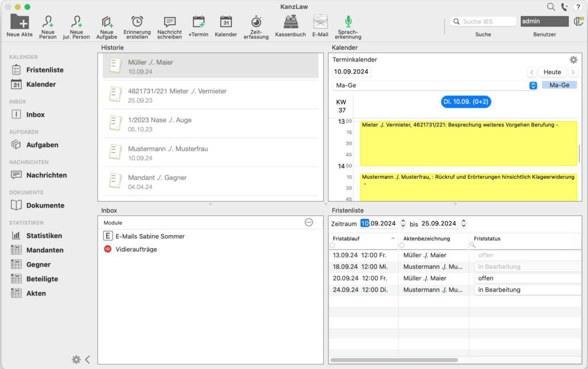Open Mandanten table in the sidebar
The height and width of the screenshot is (369, 588).
click(37, 250)
